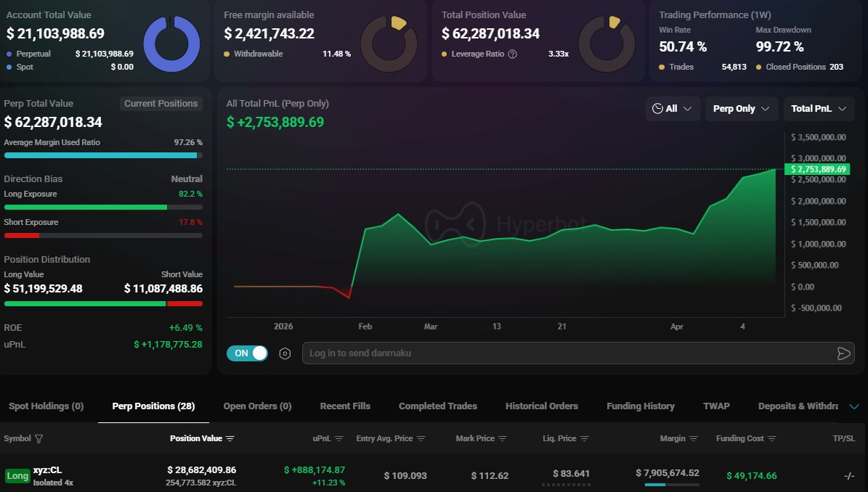
Task: Open the Total PnL dropdown
Action: (819, 108)
